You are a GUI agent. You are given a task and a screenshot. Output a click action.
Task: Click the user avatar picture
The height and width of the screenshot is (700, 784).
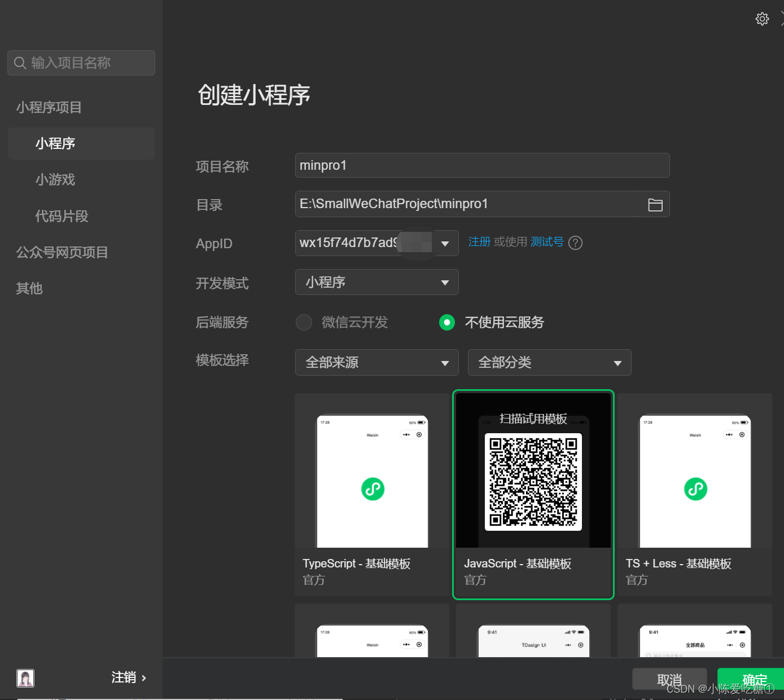(x=25, y=678)
